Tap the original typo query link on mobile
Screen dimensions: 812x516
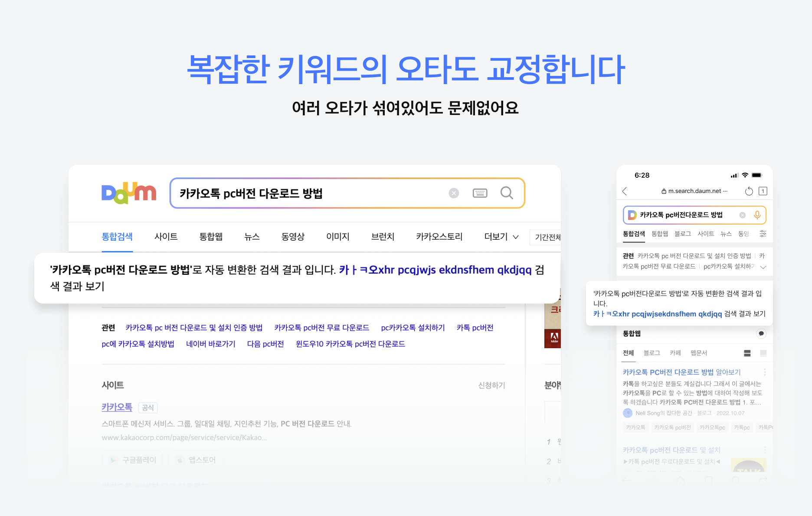coord(658,314)
